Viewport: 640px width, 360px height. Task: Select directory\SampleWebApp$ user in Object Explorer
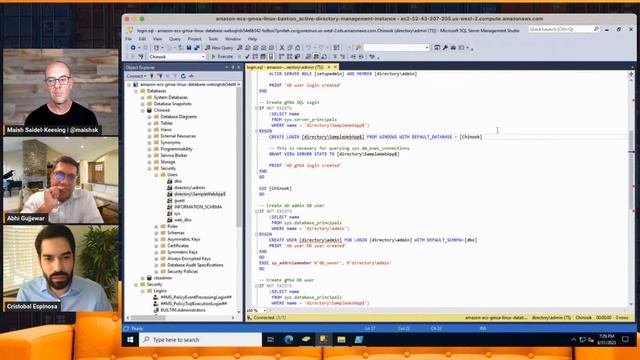[200, 194]
